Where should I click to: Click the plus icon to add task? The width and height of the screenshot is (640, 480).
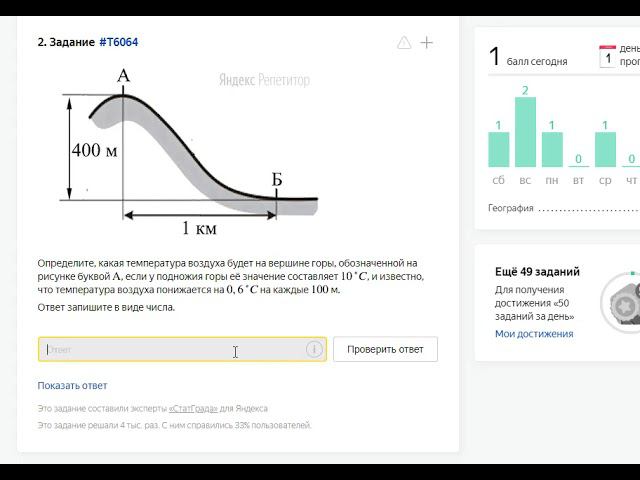(427, 42)
